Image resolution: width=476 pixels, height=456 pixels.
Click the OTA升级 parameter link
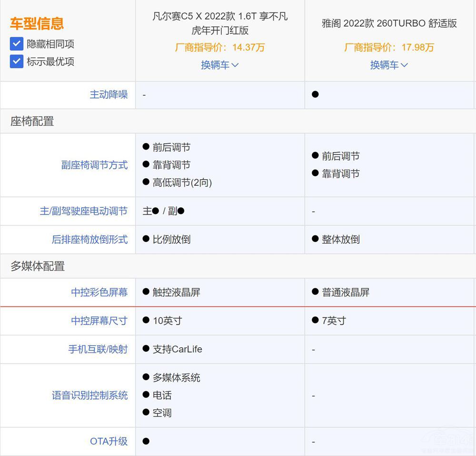coord(109,441)
